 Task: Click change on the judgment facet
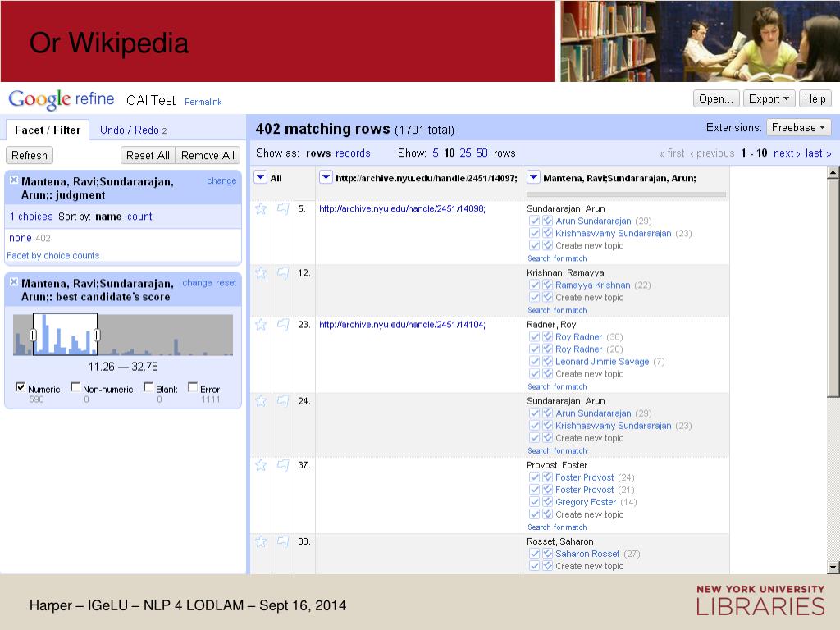pos(221,181)
